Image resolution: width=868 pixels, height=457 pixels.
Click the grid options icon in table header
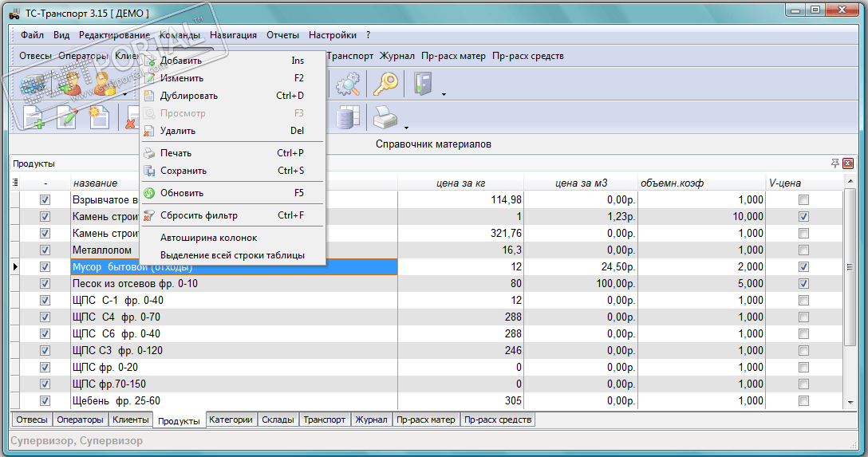(15, 183)
